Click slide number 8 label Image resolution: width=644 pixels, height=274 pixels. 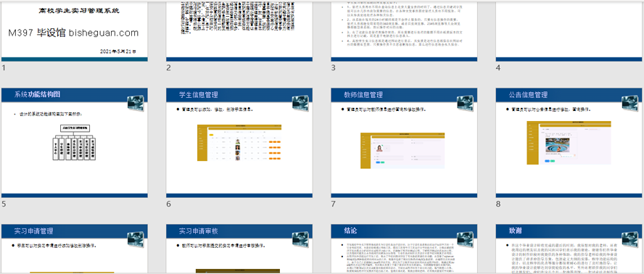(x=498, y=204)
